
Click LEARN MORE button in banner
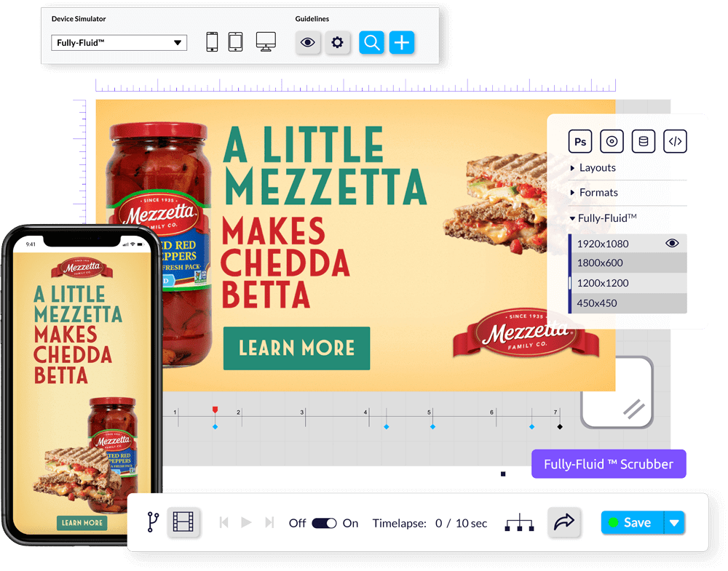297,348
